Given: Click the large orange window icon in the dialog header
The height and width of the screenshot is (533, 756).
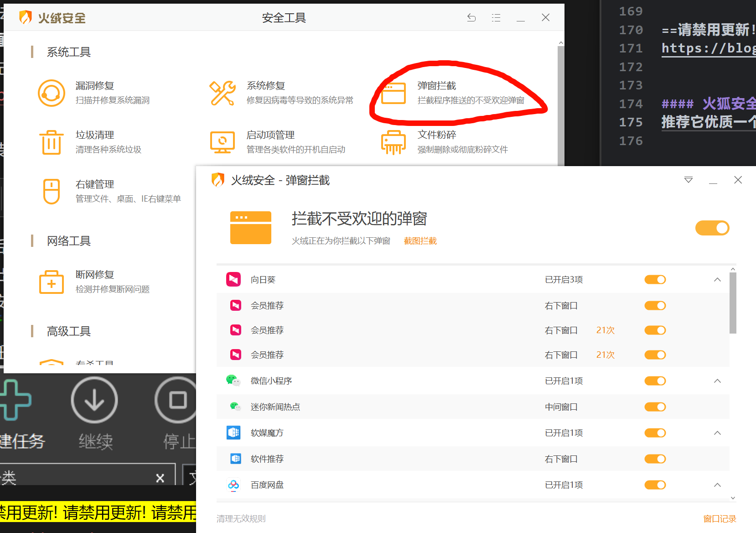Looking at the screenshot, I should (x=251, y=228).
